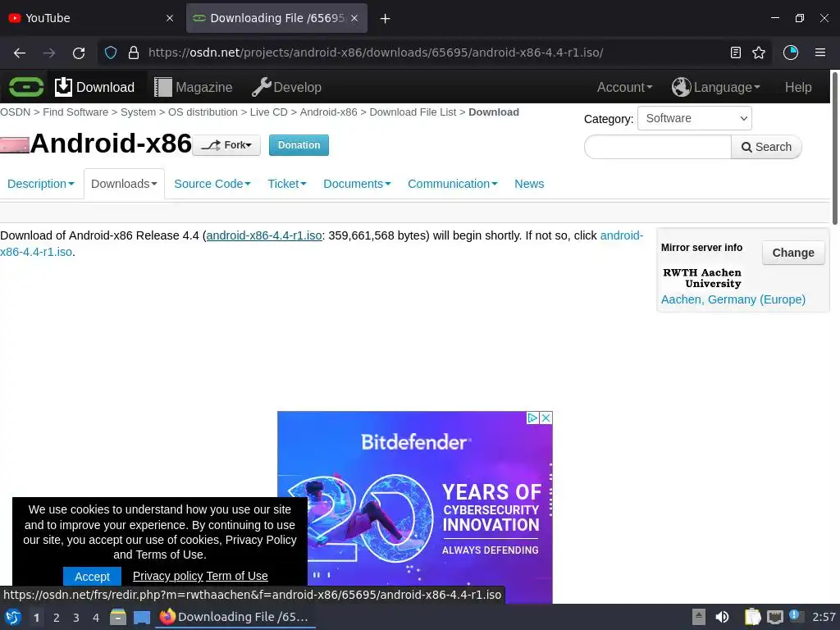
Task: Open the Magazine section
Action: point(194,87)
